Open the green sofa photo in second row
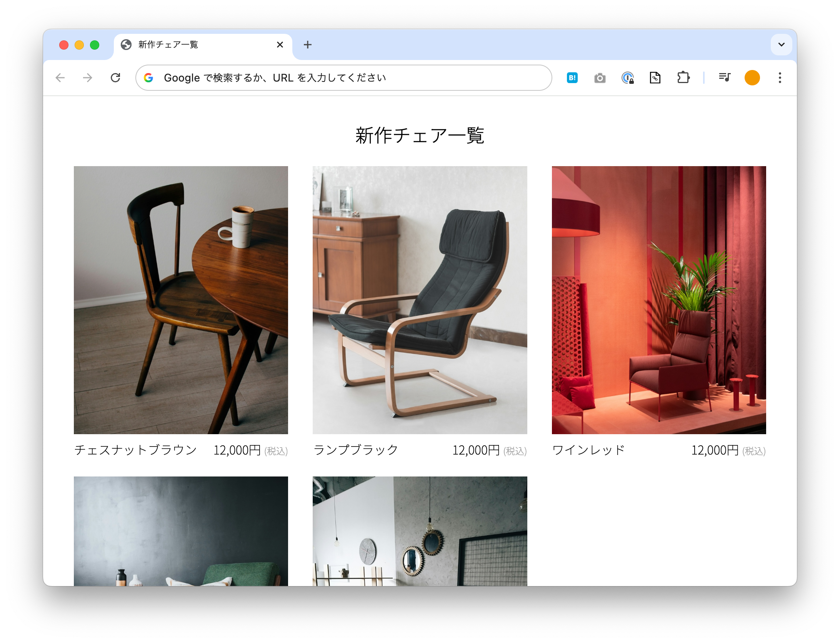Screen dimensions: 840x643 [181, 531]
